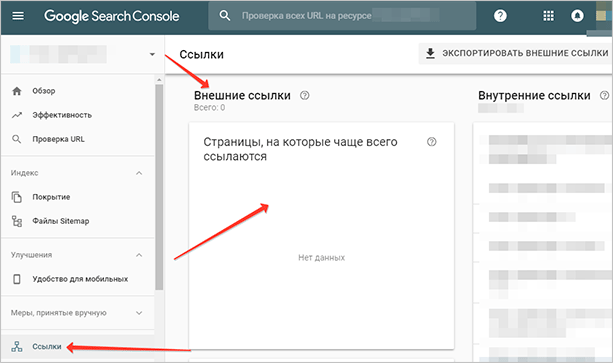The width and height of the screenshot is (613, 363).
Task: Open the help question mark icon
Action: (x=500, y=16)
